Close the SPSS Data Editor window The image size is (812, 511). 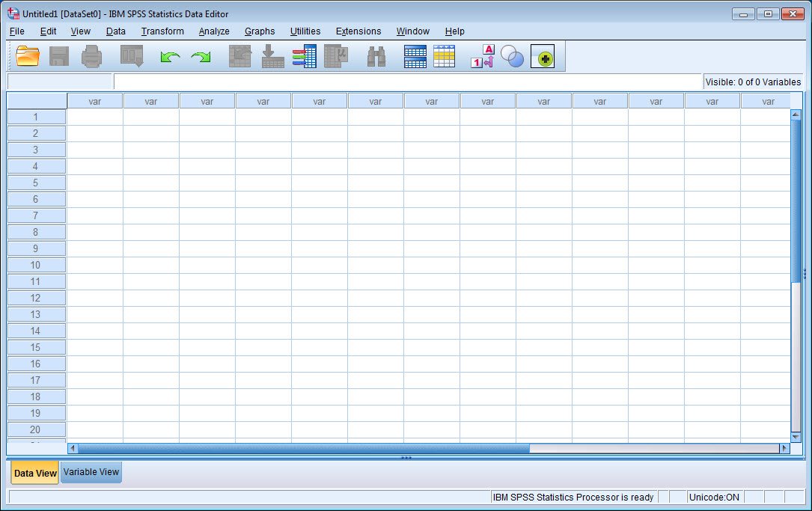click(x=793, y=14)
